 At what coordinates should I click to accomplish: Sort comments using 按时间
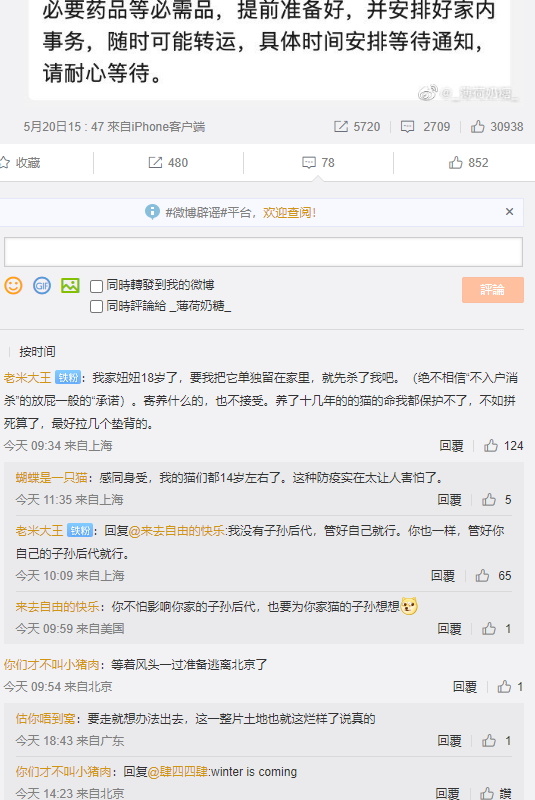click(37, 352)
